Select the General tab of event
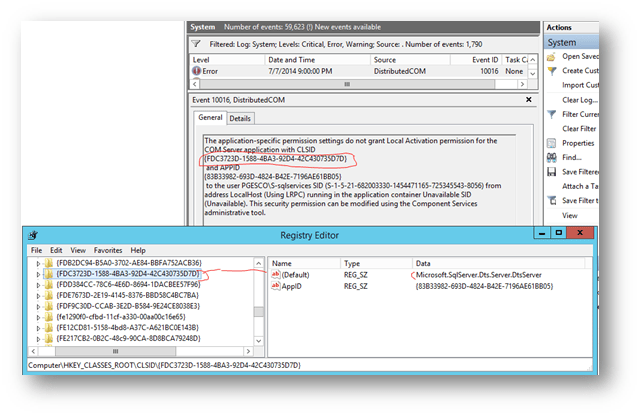 point(210,118)
